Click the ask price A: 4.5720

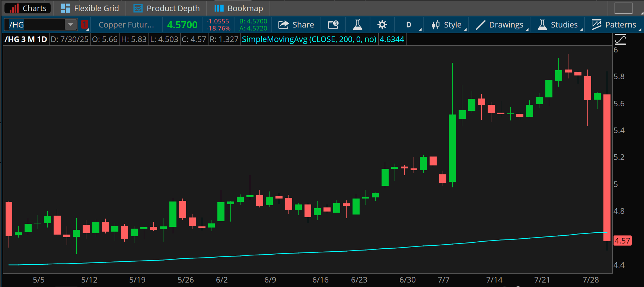[253, 28]
